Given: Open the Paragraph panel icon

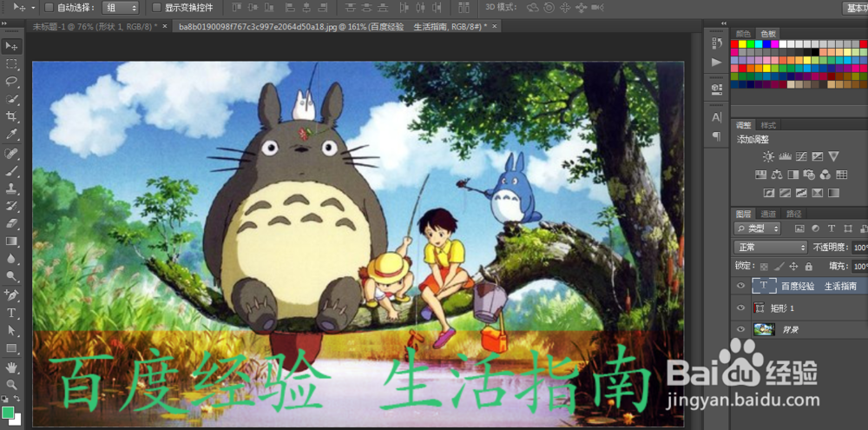Looking at the screenshot, I should [717, 136].
